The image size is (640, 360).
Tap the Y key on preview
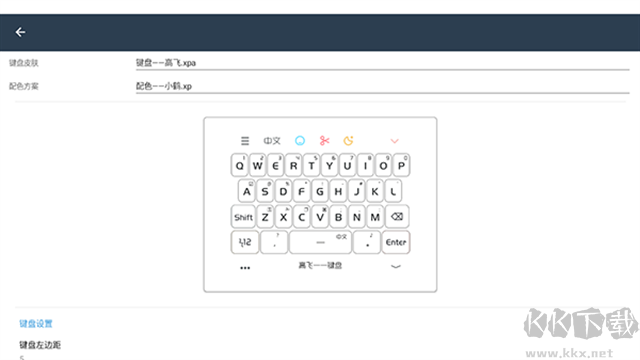pyautogui.click(x=329, y=165)
